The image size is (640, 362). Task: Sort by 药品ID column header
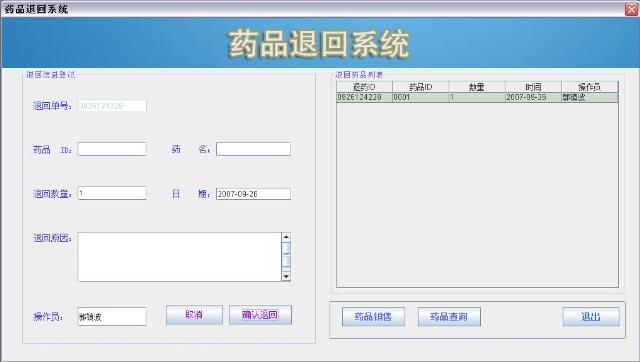421,87
